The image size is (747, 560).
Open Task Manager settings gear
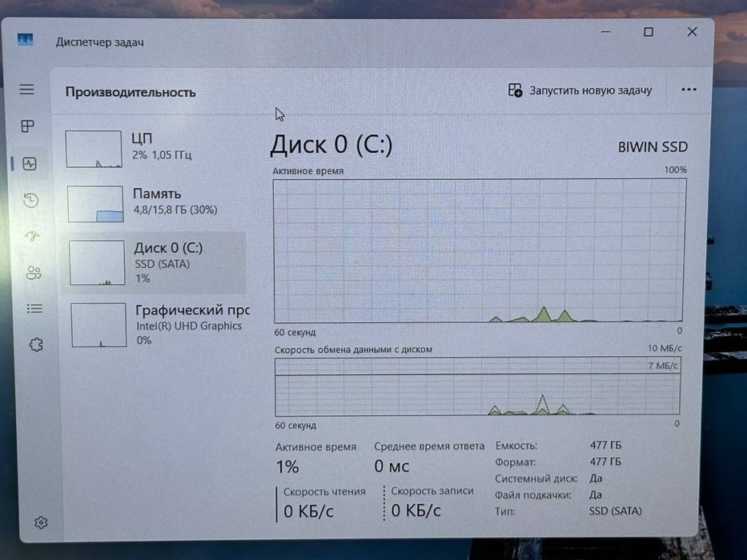click(41, 522)
